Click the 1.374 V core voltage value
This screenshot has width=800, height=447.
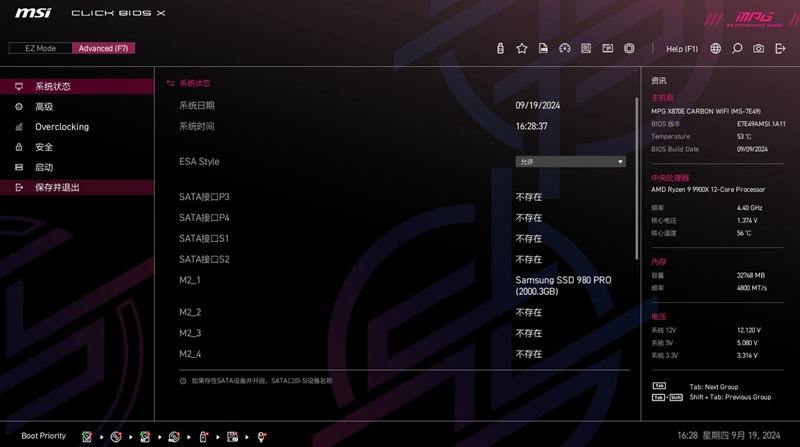[747, 220]
